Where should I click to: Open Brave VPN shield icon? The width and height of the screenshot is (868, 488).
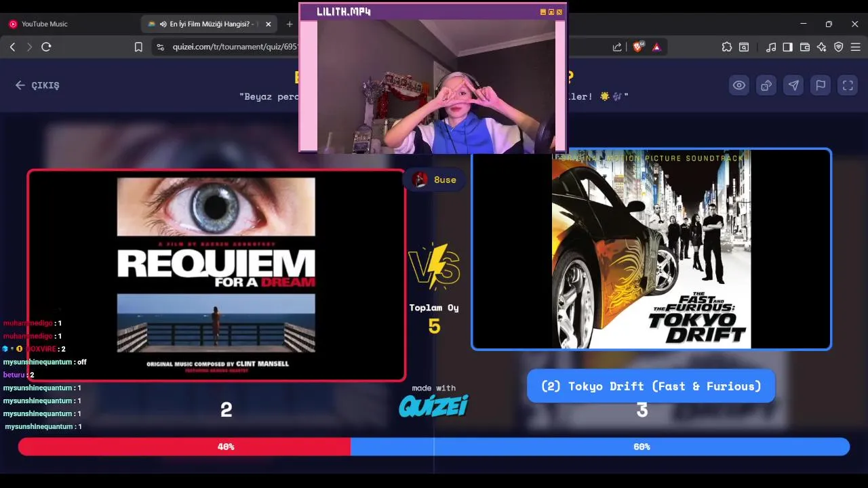pos(839,47)
